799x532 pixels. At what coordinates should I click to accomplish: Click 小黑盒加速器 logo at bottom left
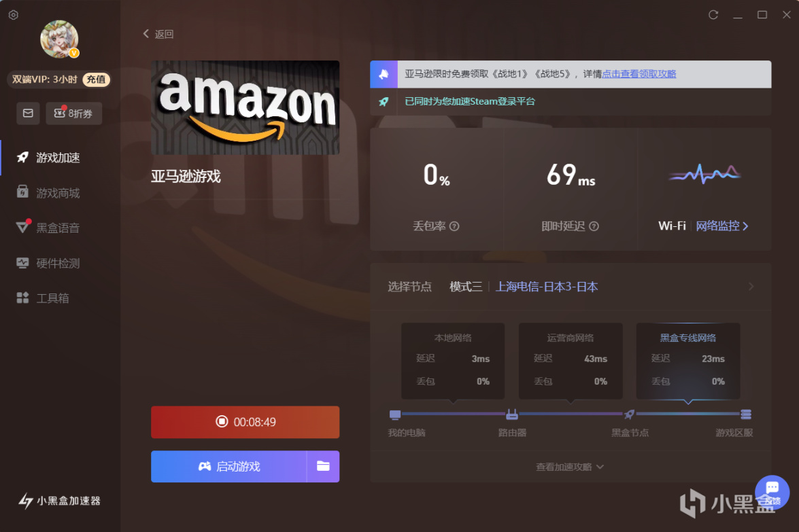(60, 501)
